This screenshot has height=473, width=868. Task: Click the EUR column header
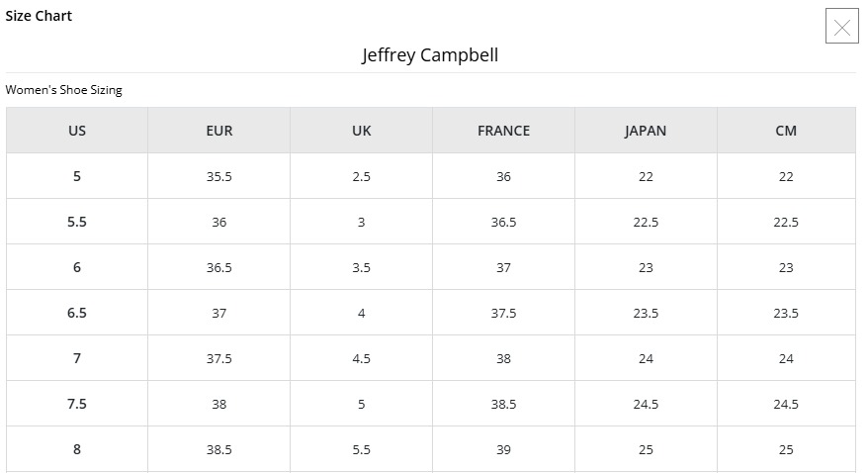(x=219, y=131)
